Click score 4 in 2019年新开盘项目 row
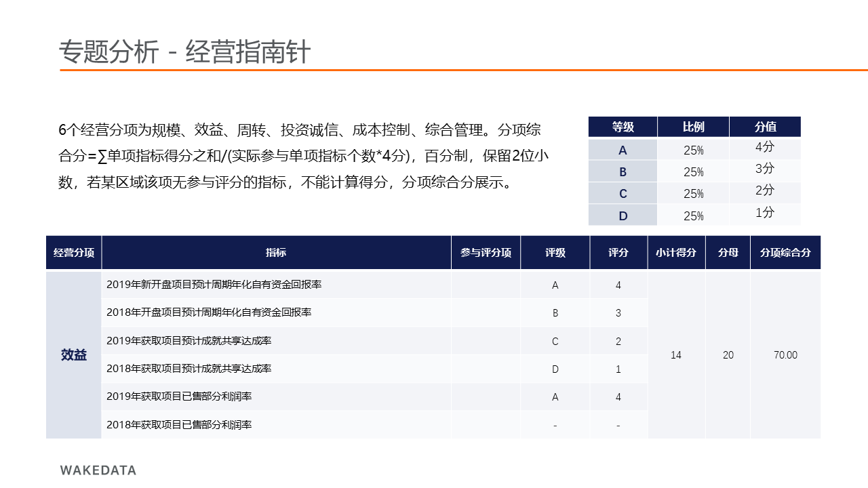Screen dimensions: 868x488 click(x=618, y=285)
